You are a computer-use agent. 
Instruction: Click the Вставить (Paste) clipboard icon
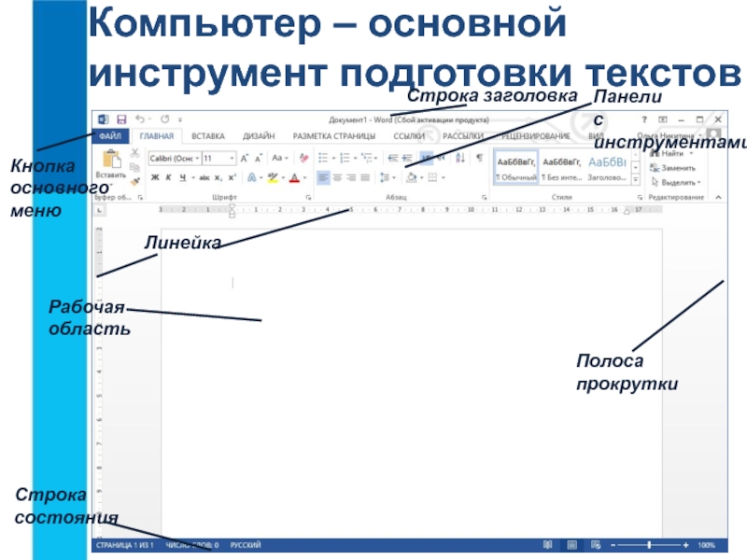click(111, 159)
